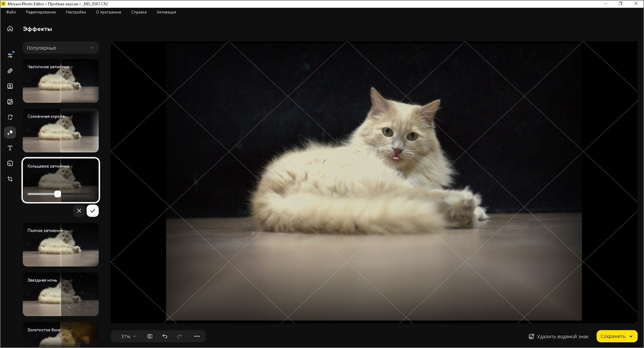
Task: Close the Movavi Photo Editor window
Action: coord(636,4)
